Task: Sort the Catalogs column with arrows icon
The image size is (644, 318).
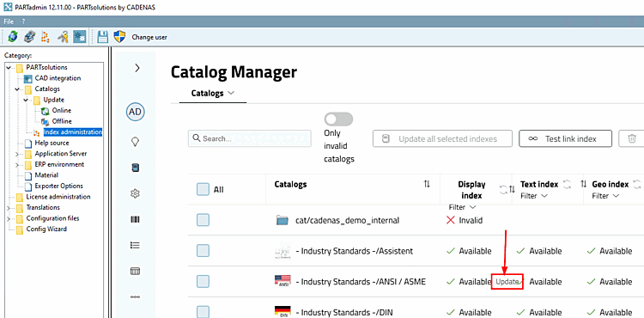Action: pos(427,185)
